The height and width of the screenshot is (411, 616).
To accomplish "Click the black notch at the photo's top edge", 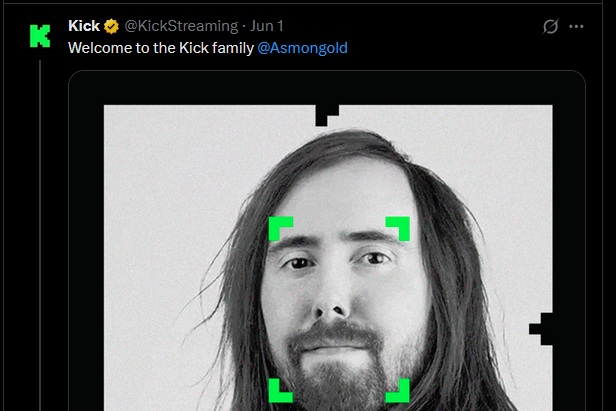I will tap(326, 115).
